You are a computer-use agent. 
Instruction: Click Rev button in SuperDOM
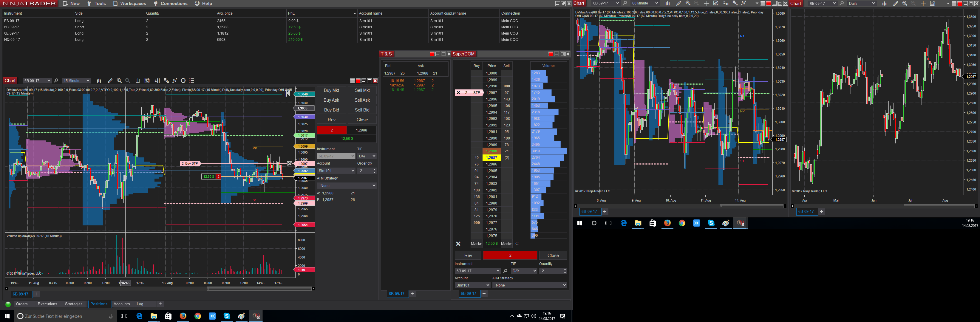(468, 256)
